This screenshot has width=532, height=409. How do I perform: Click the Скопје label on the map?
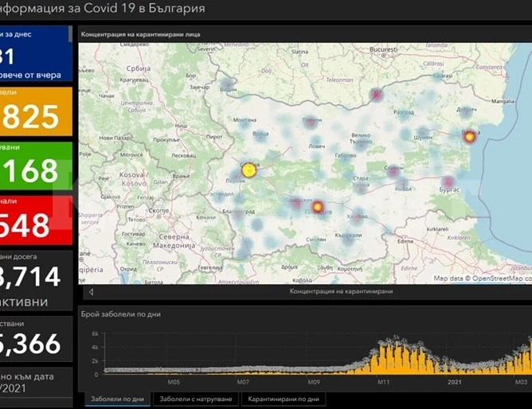[x=158, y=210]
